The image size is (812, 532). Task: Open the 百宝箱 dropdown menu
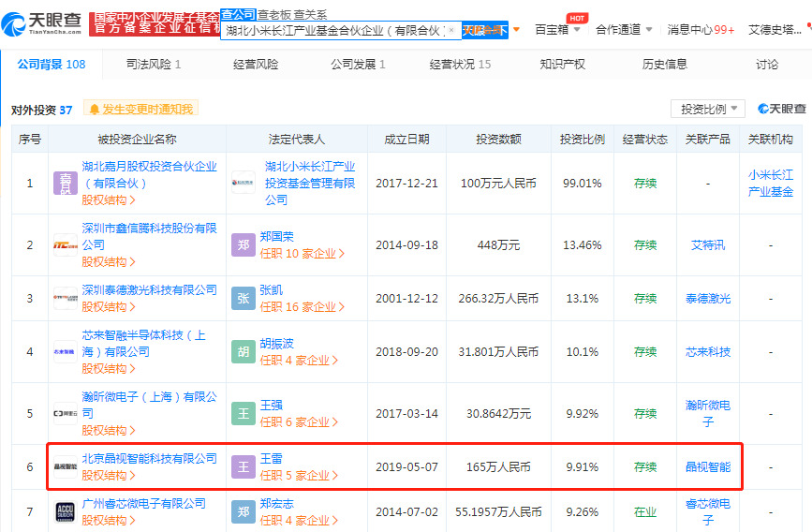click(x=557, y=30)
